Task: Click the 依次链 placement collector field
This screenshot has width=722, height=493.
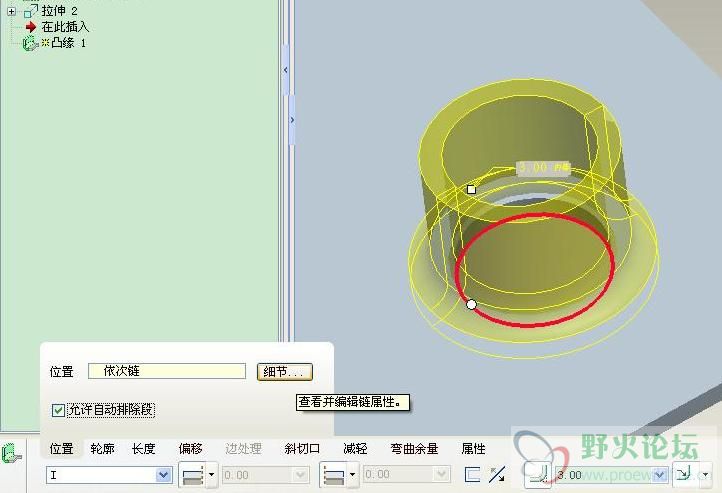Action: [167, 371]
